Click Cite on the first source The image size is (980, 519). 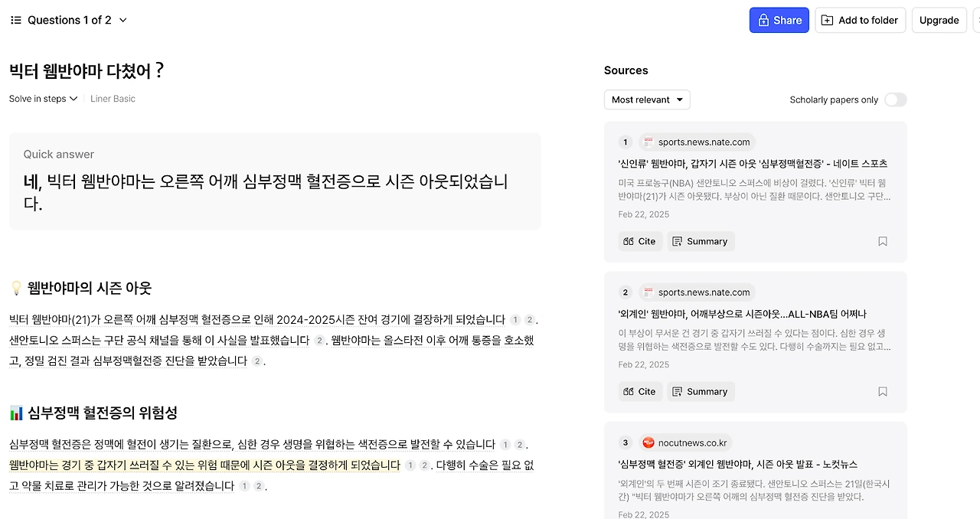[x=640, y=242]
